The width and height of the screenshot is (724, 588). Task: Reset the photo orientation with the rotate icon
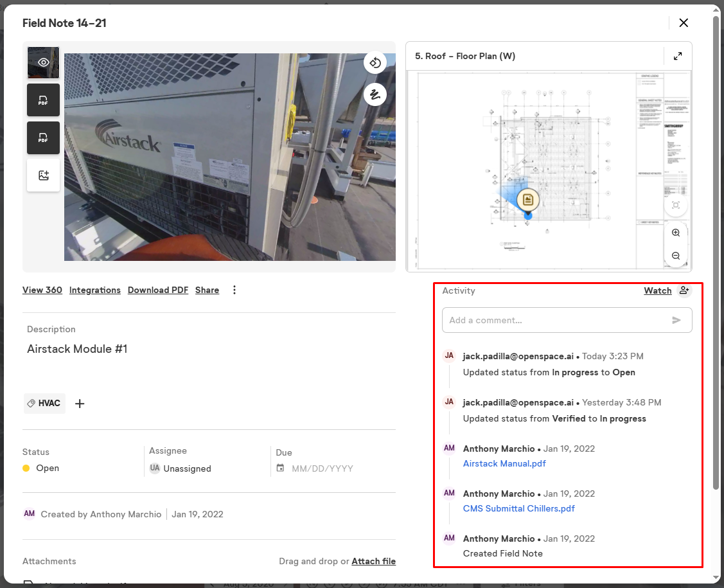click(375, 62)
